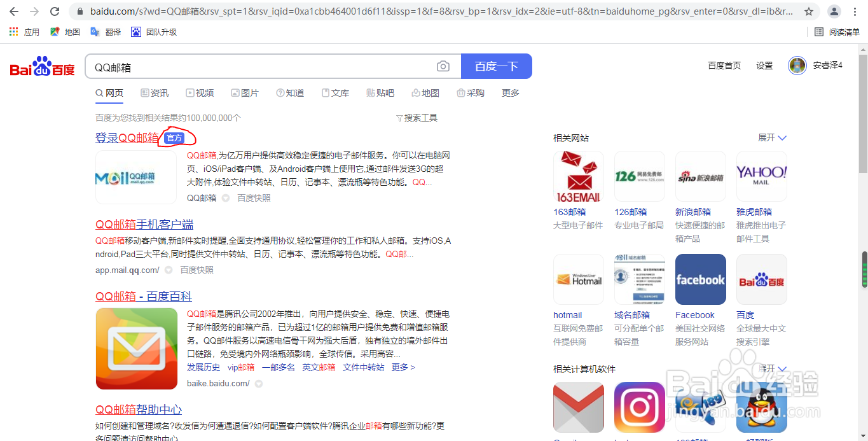Open the 应用 apps bookmark
868x441 pixels.
point(24,32)
